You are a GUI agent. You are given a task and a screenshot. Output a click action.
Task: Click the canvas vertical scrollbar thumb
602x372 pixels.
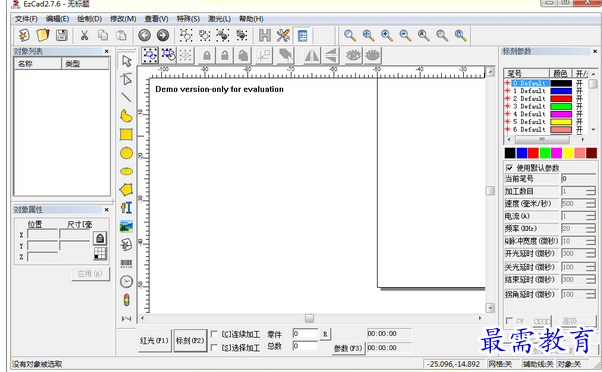(x=490, y=191)
